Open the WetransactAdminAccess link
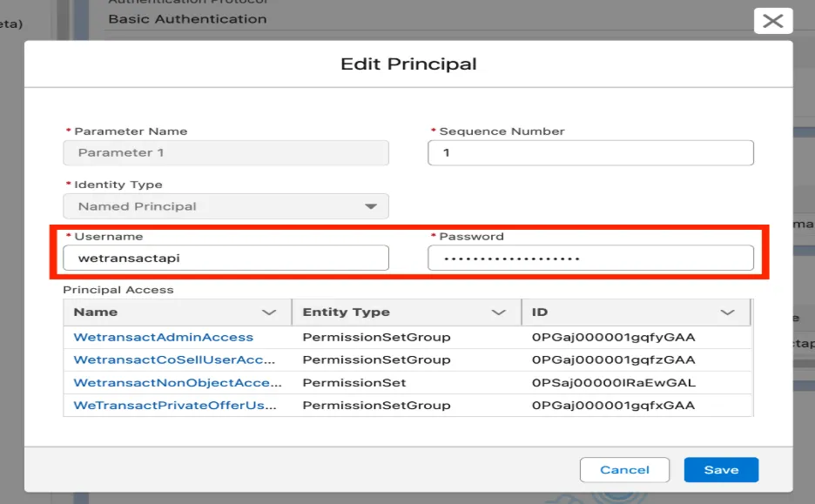Screen dimensions: 815x504 tap(163, 337)
